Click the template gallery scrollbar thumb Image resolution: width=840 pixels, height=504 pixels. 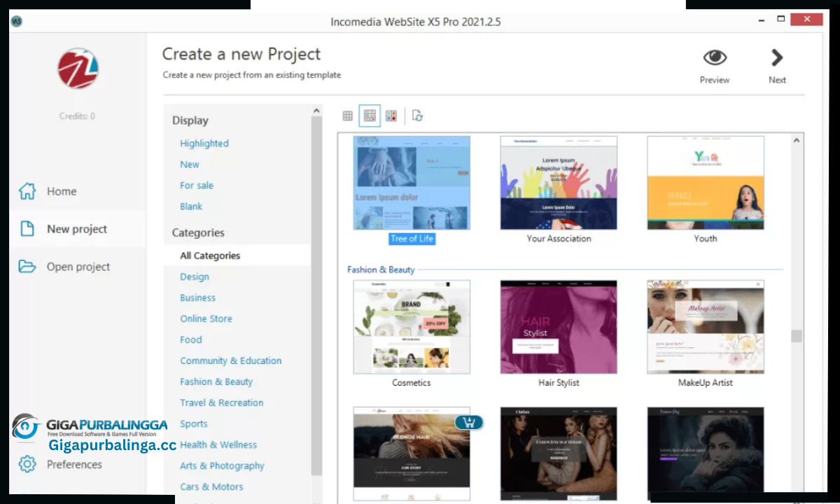[x=797, y=336]
